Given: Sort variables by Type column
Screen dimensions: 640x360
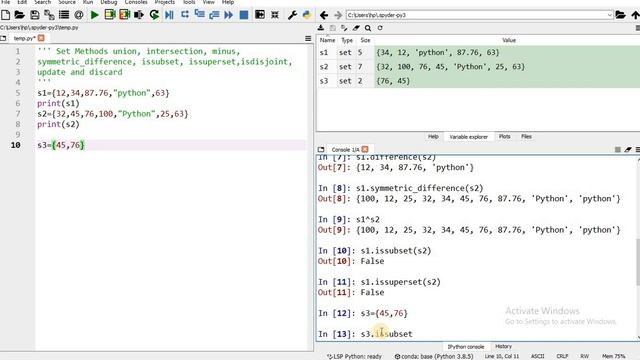Looking at the screenshot, I should click(347, 40).
